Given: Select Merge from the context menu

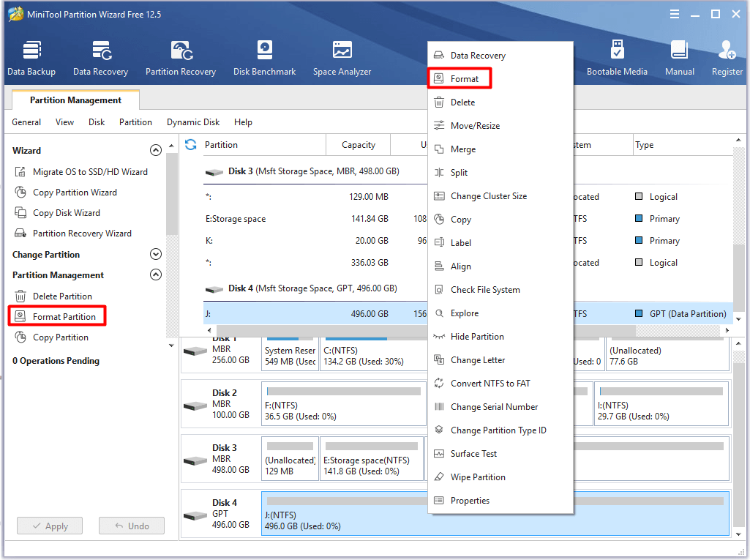Looking at the screenshot, I should click(500, 149).
